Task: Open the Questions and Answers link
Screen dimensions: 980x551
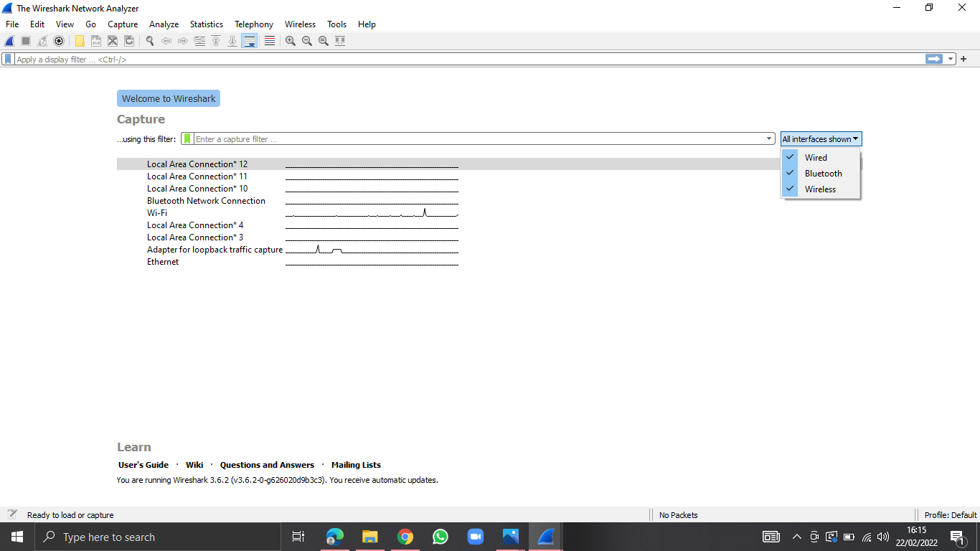Action: pyautogui.click(x=267, y=465)
